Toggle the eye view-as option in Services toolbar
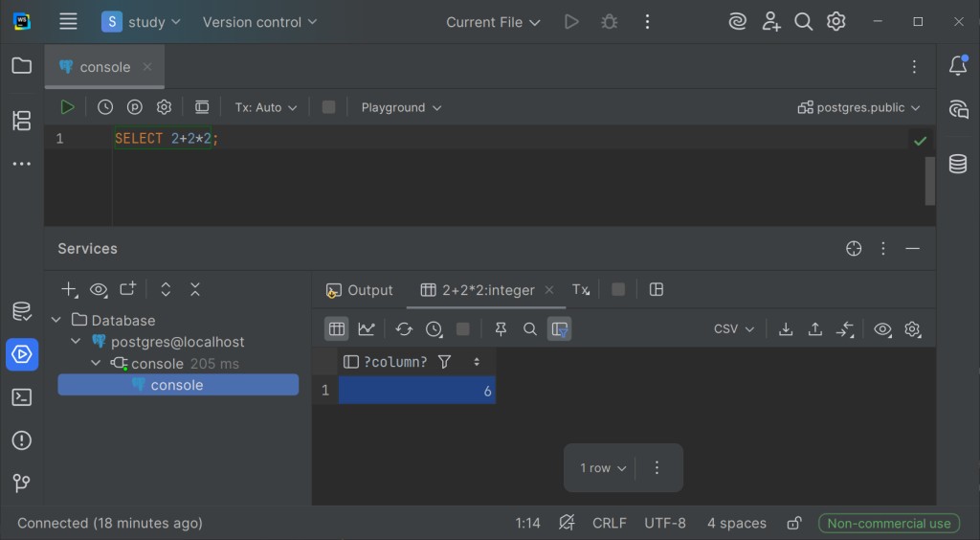Screen dimensions: 980x540 [99, 289]
